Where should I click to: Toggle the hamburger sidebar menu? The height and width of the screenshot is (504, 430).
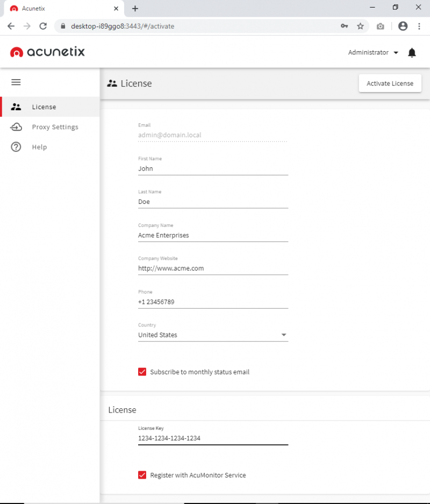(16, 82)
